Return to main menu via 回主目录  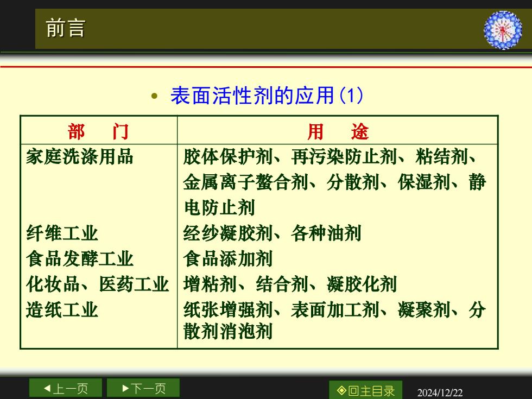pyautogui.click(x=365, y=390)
